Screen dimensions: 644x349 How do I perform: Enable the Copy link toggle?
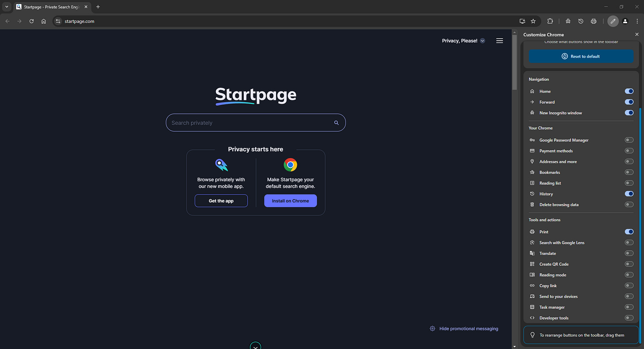629,286
